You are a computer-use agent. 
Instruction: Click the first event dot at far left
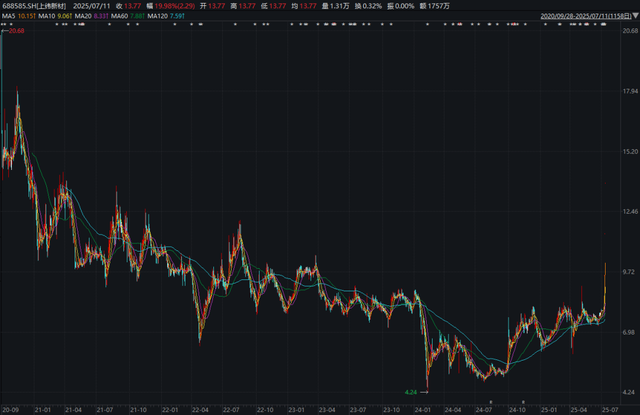point(2,24)
